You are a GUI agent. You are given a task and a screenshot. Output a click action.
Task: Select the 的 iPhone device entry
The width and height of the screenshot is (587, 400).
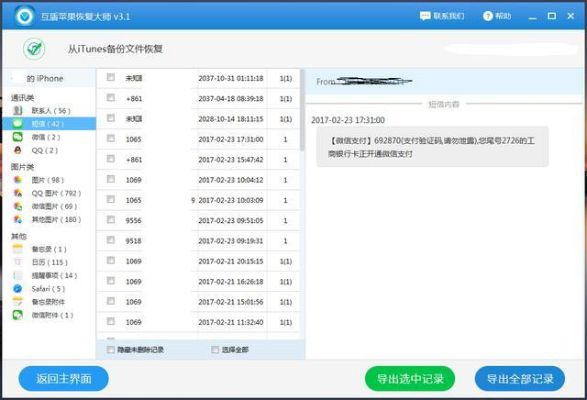pyautogui.click(x=49, y=78)
